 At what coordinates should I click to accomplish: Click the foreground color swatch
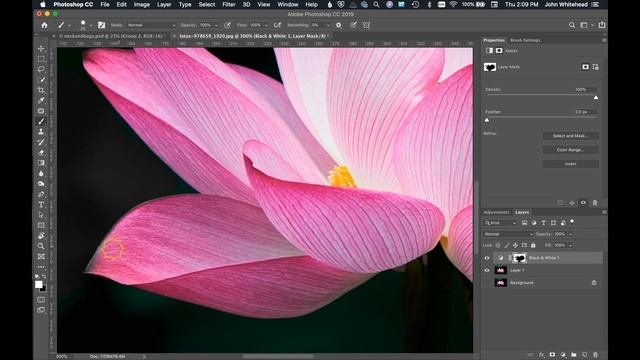click(x=38, y=284)
